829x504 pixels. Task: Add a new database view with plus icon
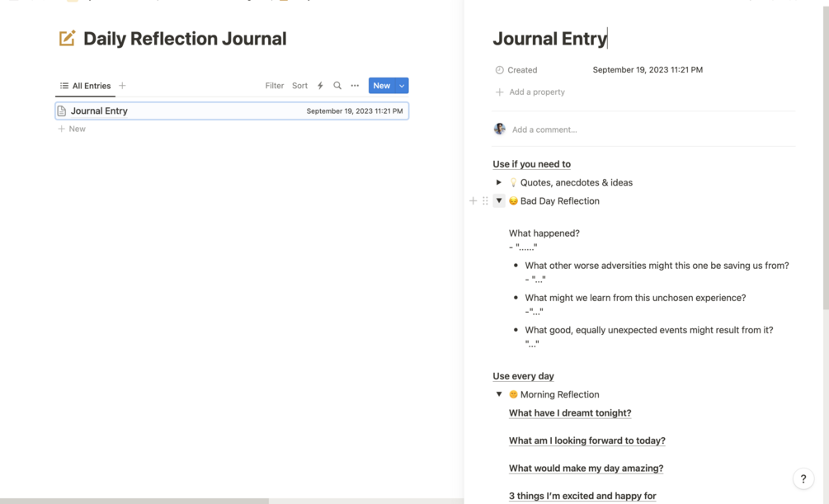(122, 86)
